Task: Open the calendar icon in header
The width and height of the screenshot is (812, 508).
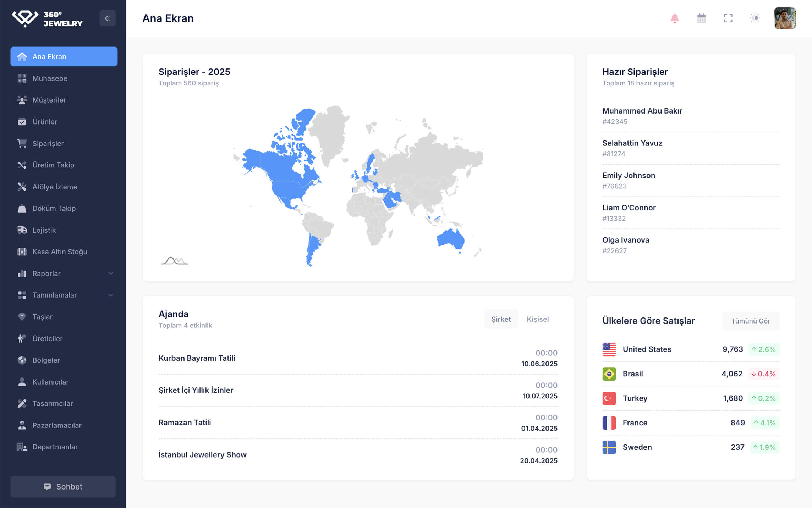Action: 701,18
